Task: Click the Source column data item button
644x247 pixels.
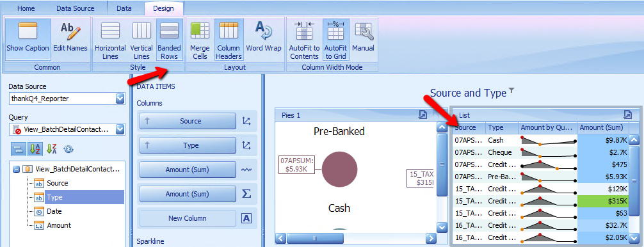Action: [x=188, y=121]
